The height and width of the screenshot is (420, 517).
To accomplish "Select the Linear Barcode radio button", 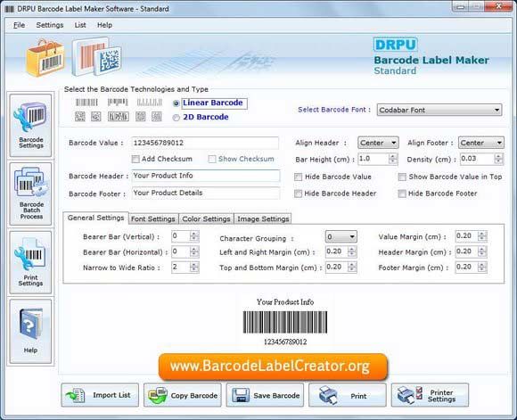I will tap(176, 103).
